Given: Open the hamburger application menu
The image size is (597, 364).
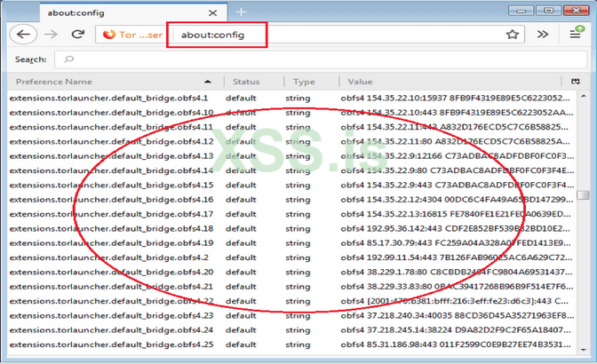Looking at the screenshot, I should [577, 33].
